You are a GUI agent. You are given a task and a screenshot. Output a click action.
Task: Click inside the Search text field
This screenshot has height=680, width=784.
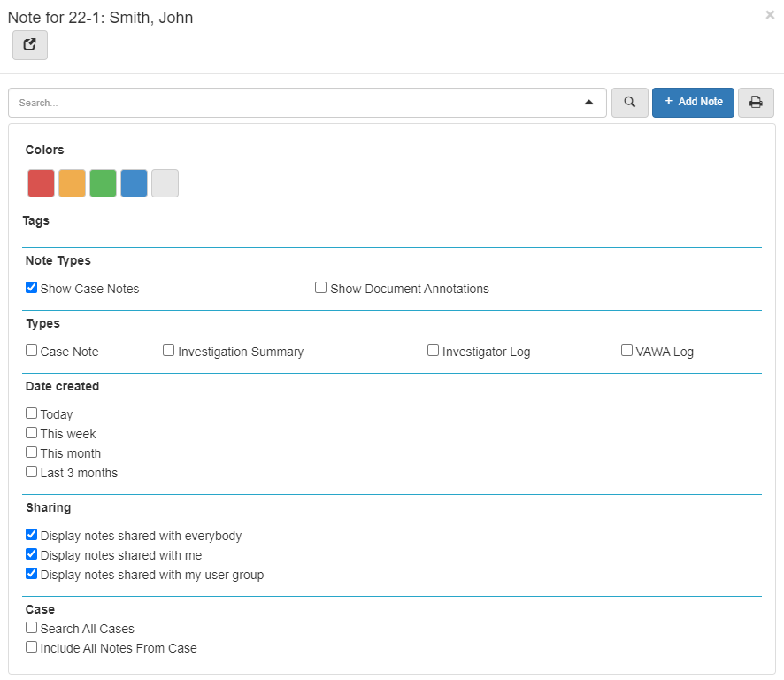pos(292,103)
